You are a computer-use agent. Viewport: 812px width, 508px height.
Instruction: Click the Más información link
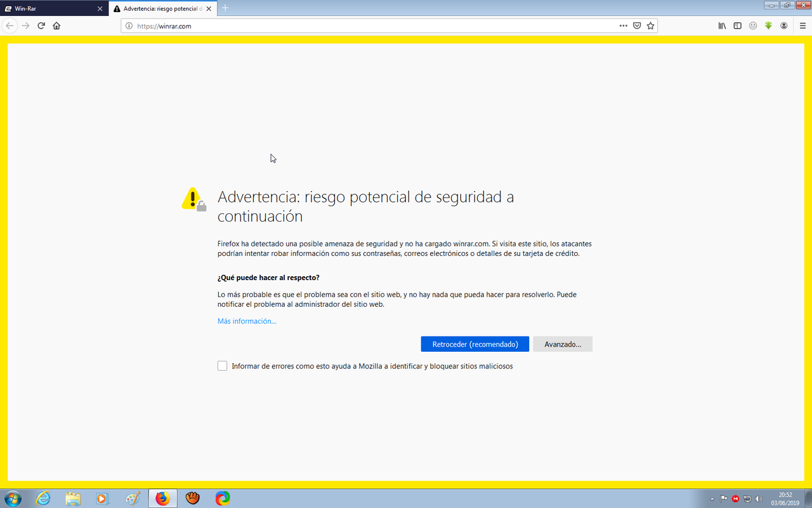tap(247, 321)
